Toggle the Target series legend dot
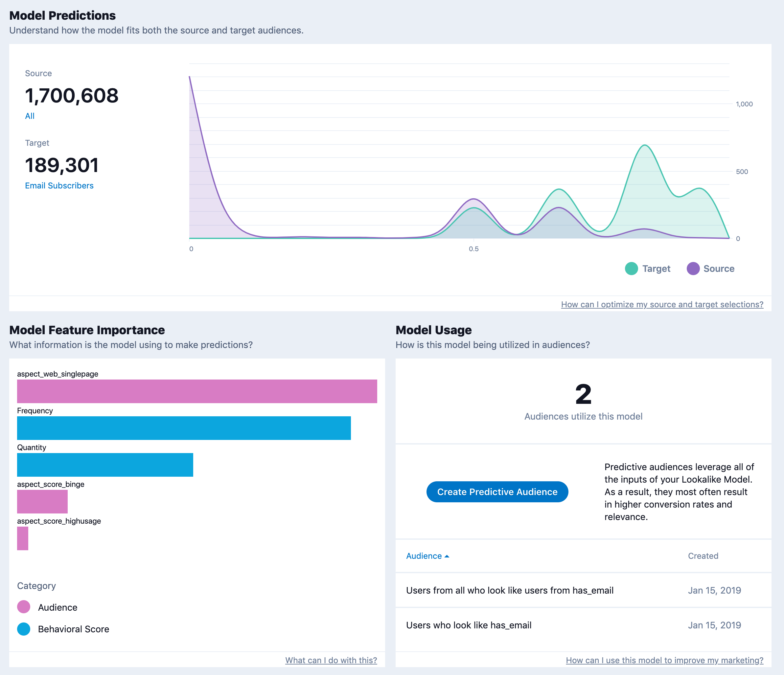 [631, 269]
